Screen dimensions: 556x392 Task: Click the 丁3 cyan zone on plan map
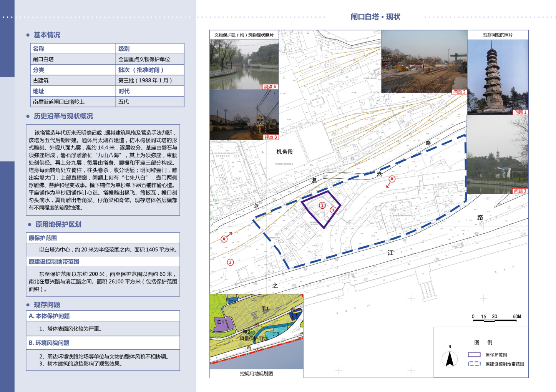tap(276, 334)
